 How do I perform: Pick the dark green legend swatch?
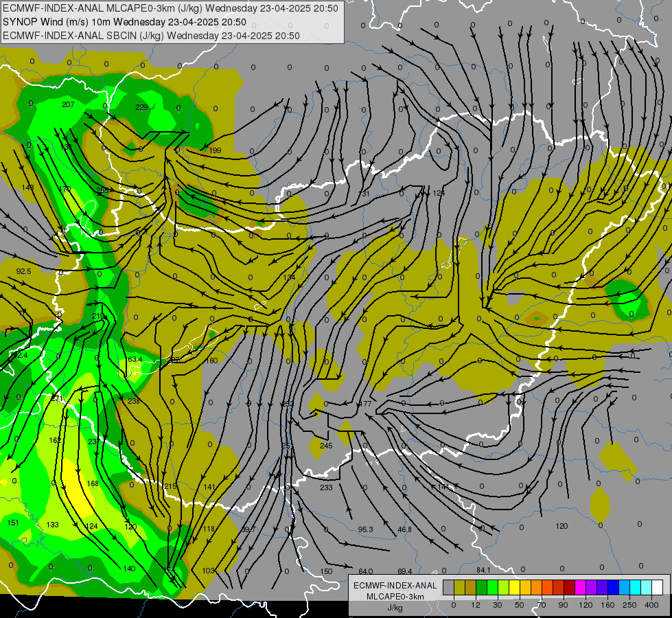click(481, 587)
